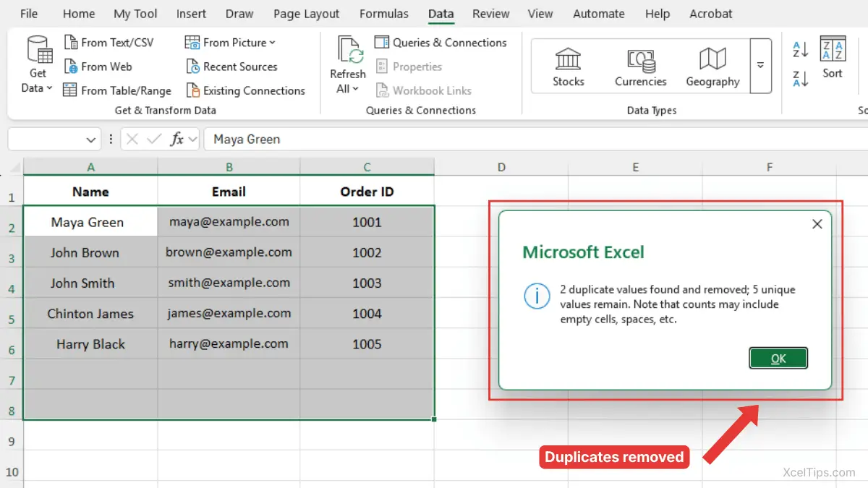Image resolution: width=868 pixels, height=488 pixels.
Task: Open Queries & Connections pane
Action: [441, 43]
